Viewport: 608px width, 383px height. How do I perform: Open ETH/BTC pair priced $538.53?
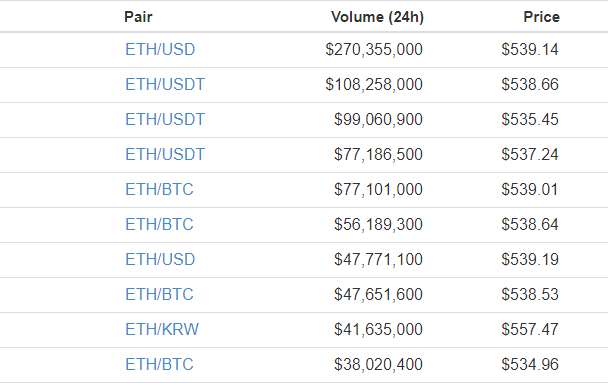tap(159, 294)
